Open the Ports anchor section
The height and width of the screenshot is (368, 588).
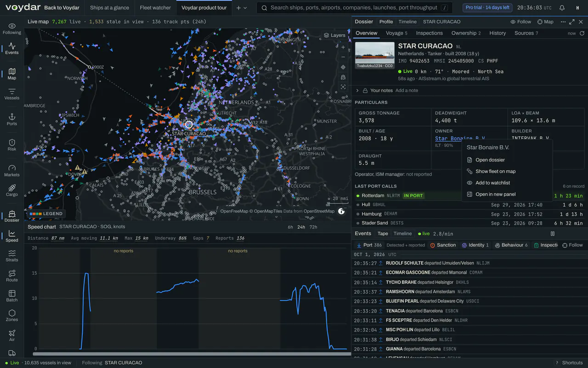point(12,120)
